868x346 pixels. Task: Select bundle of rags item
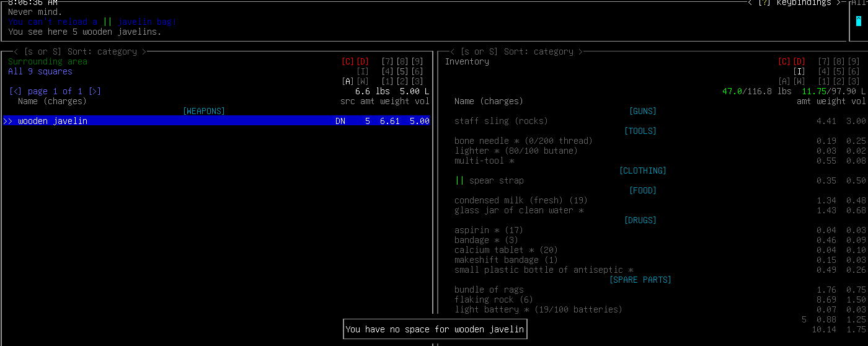pos(660,290)
